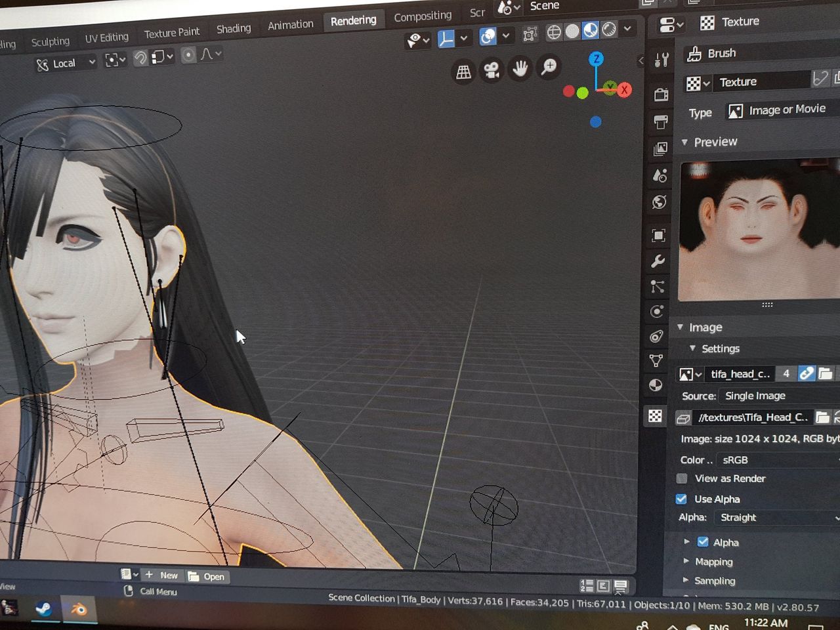This screenshot has height=630, width=840.
Task: Open the Source Single Image dropdown
Action: [x=779, y=396]
